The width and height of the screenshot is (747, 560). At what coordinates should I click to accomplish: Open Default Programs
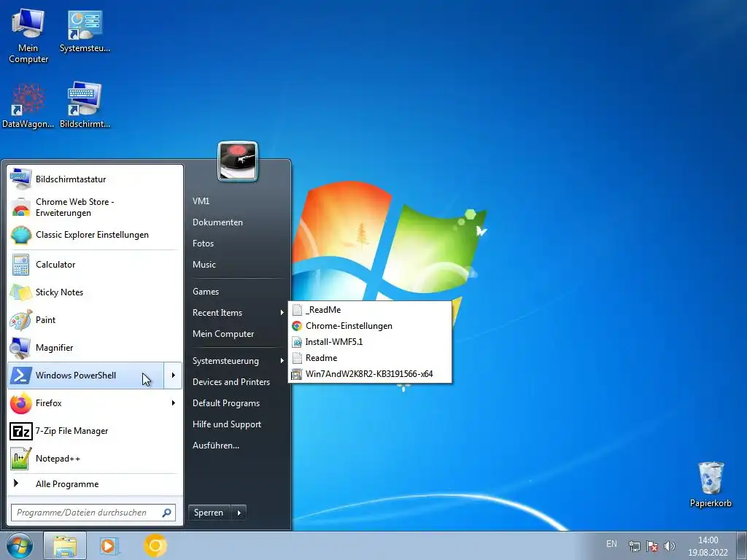click(237, 403)
